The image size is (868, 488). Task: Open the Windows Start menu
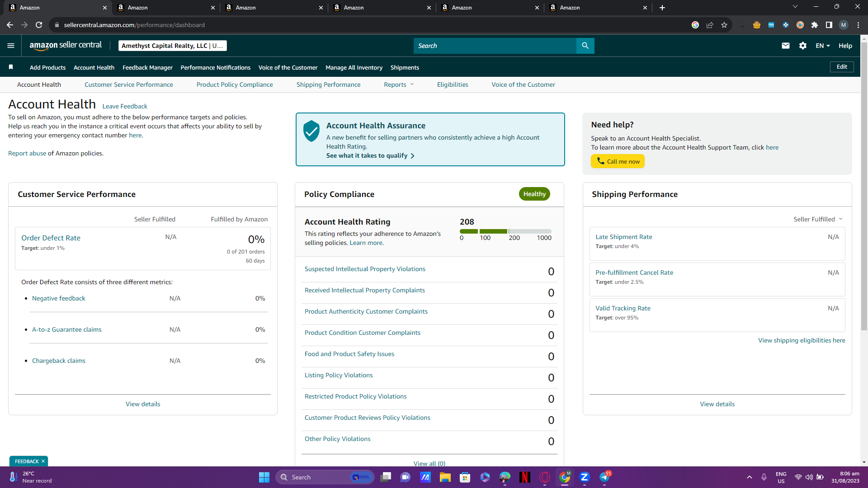pos(264,477)
